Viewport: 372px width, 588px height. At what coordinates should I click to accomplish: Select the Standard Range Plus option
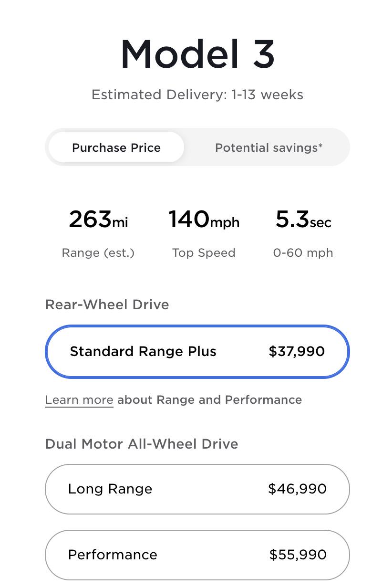coord(197,352)
